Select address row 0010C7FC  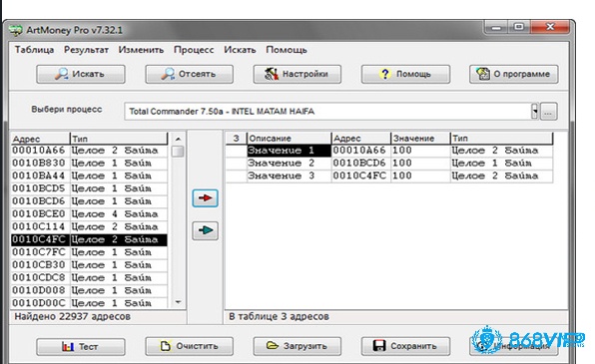(x=89, y=252)
